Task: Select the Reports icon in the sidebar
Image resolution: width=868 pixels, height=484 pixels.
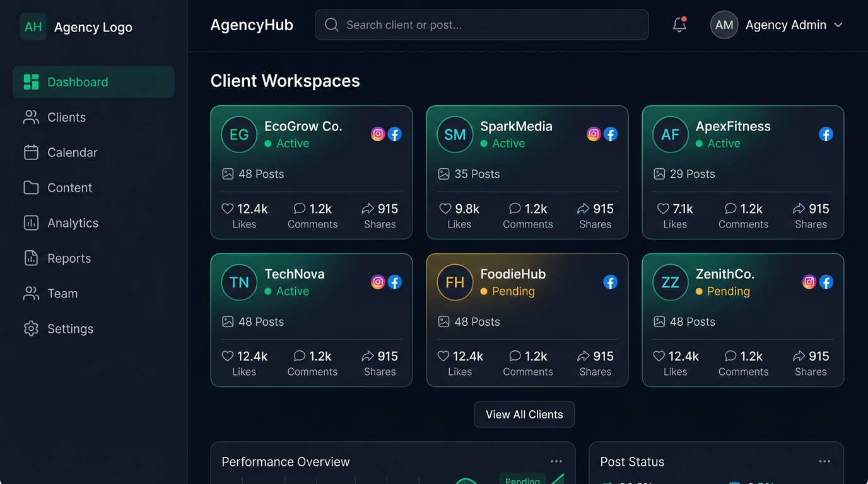Action: pos(31,258)
